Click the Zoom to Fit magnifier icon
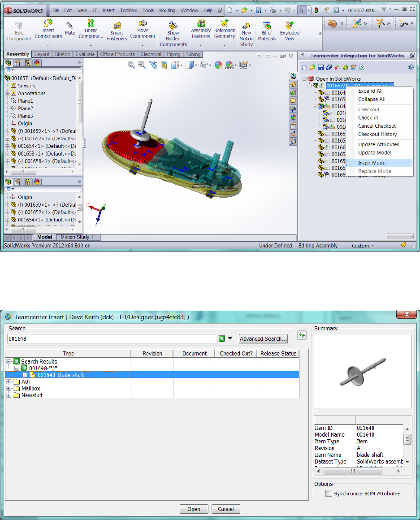420x520 pixels. [131, 65]
